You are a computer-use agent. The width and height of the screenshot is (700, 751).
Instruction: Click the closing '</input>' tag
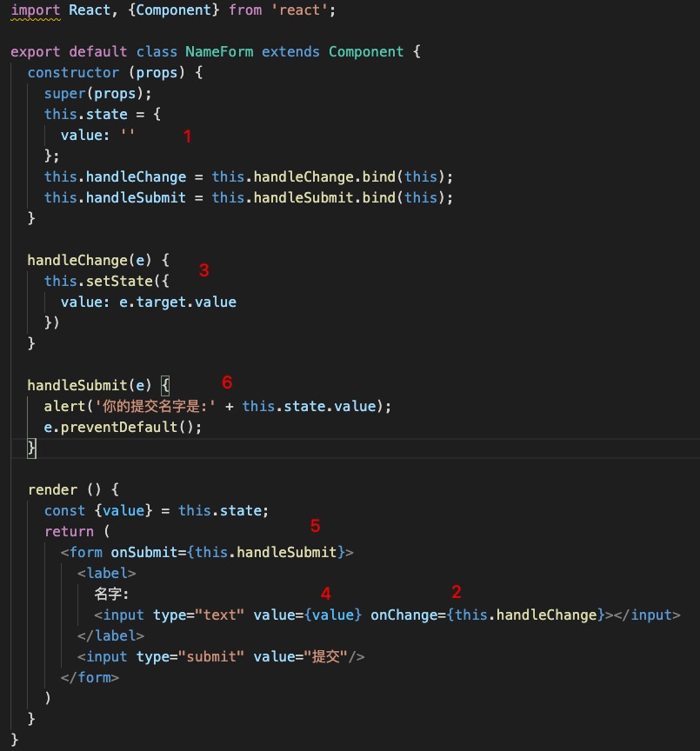click(x=647, y=615)
